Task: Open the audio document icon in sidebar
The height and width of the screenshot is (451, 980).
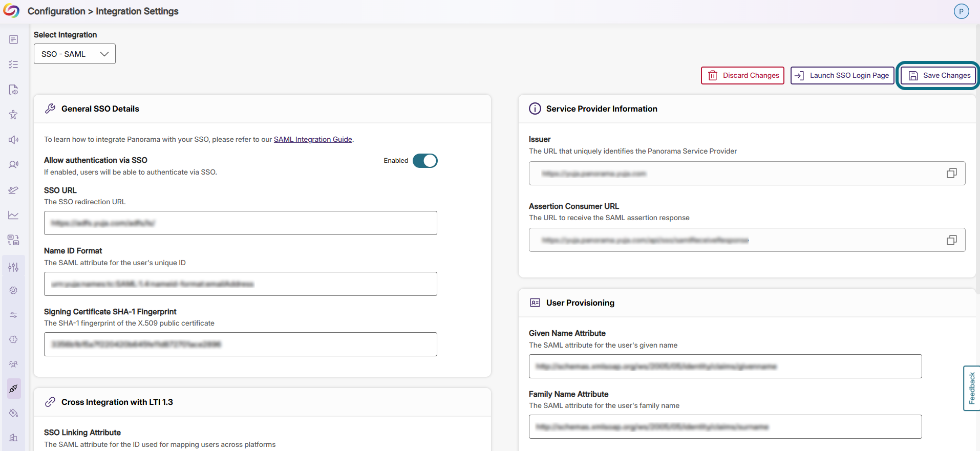Action: click(13, 90)
